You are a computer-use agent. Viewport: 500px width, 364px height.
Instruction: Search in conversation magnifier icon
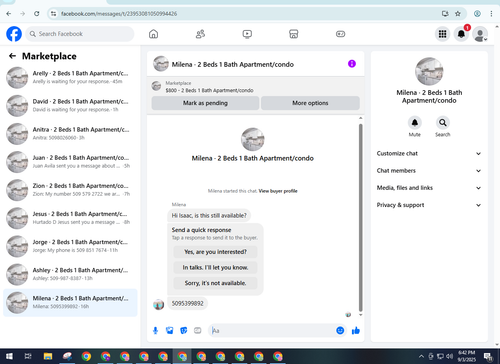tap(443, 123)
